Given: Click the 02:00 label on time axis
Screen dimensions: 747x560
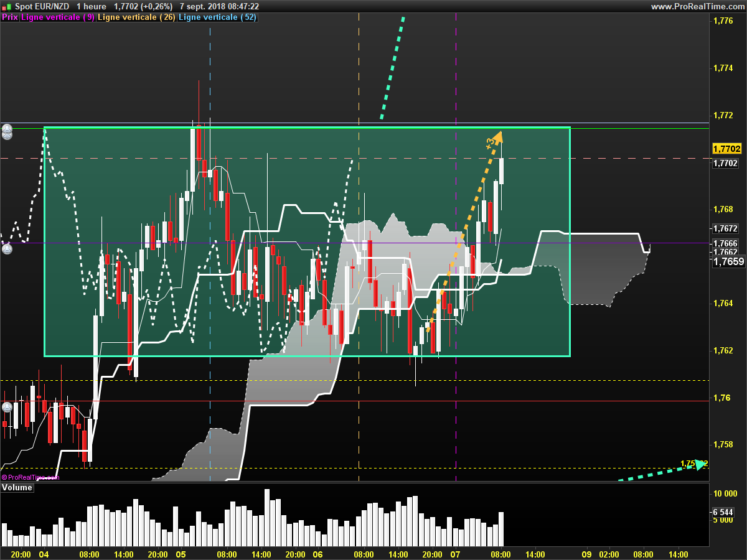Looking at the screenshot, I should (x=609, y=554).
